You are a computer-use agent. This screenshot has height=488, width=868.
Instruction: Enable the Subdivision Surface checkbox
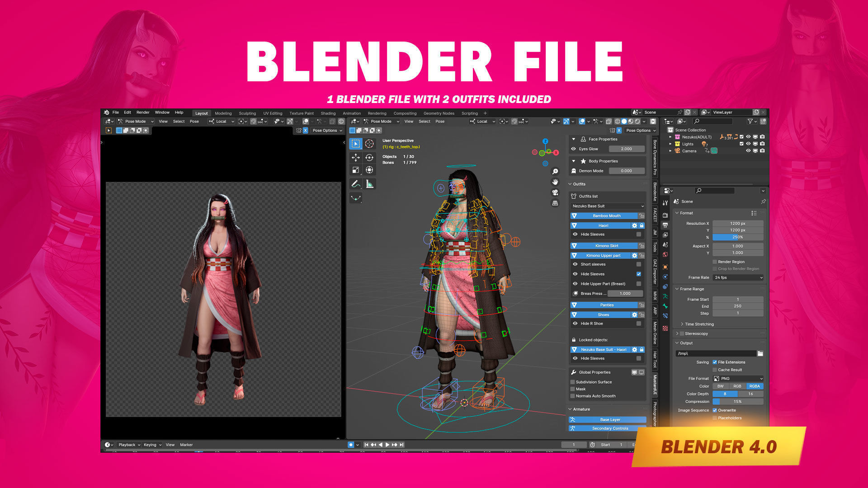click(x=573, y=382)
